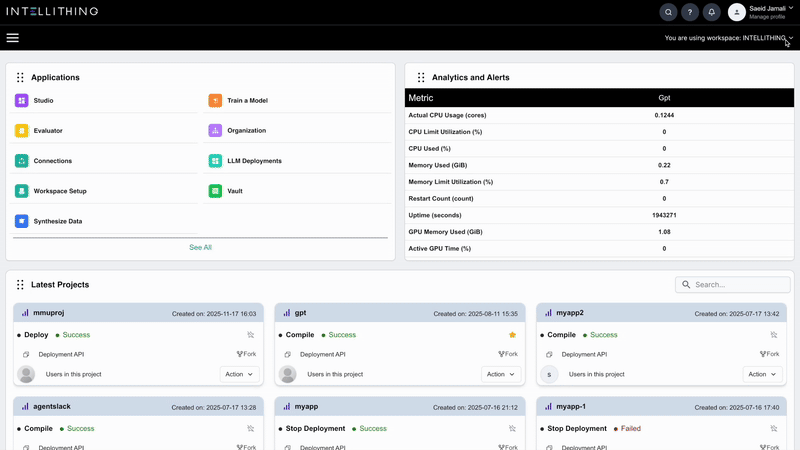800x450 pixels.
Task: Click the yellow Evaluator icon
Action: (22, 131)
